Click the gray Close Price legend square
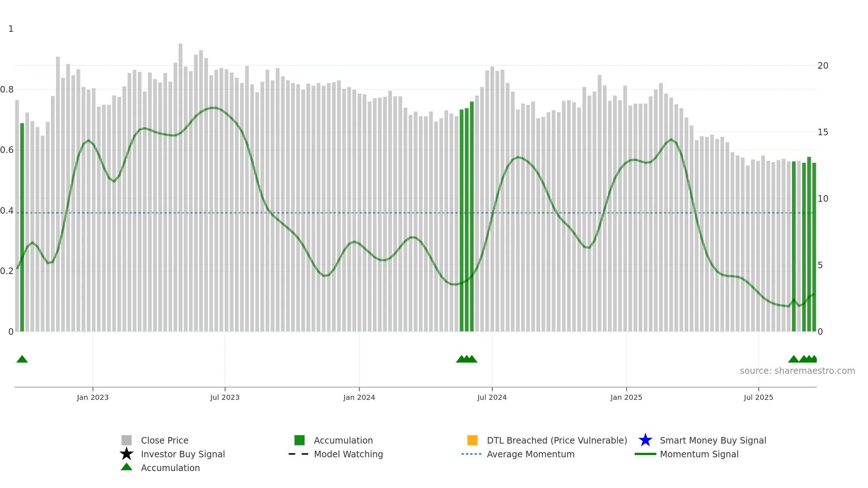This screenshot has width=868, height=488. click(x=127, y=440)
